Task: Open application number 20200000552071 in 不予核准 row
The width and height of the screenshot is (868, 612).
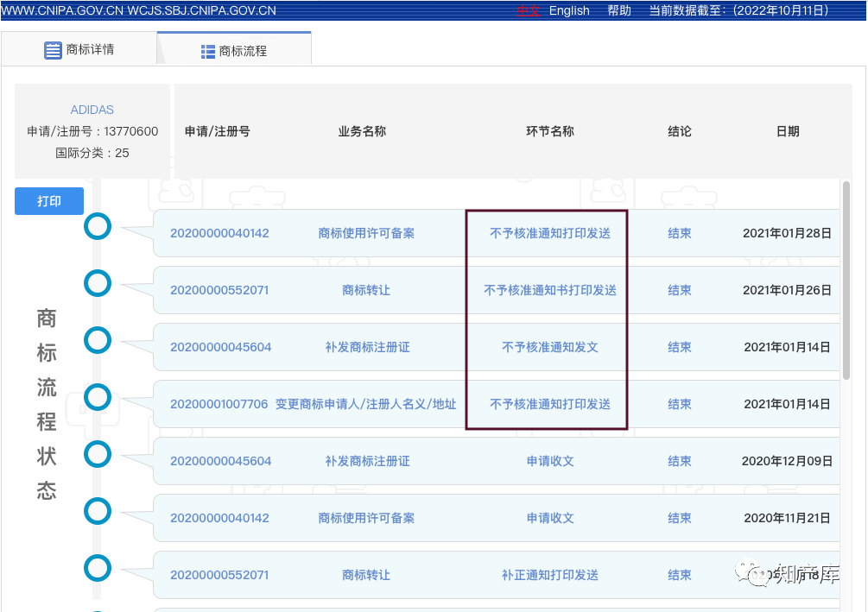Action: tap(219, 290)
